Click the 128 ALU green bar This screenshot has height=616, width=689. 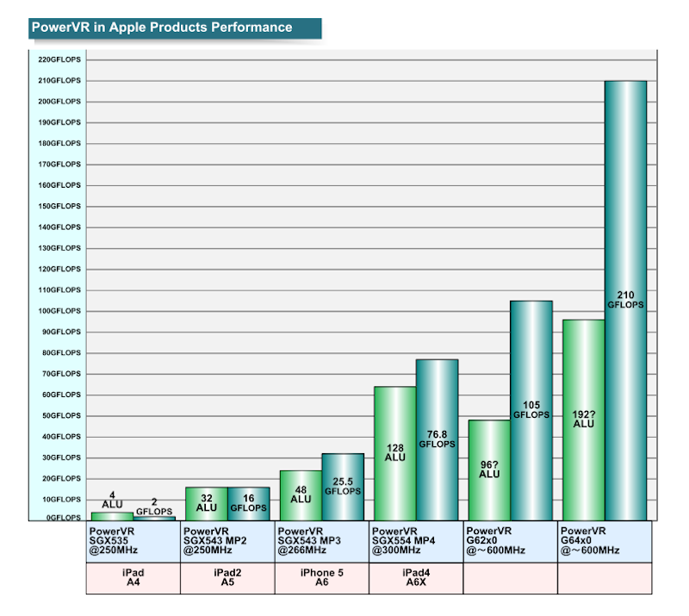(395, 454)
